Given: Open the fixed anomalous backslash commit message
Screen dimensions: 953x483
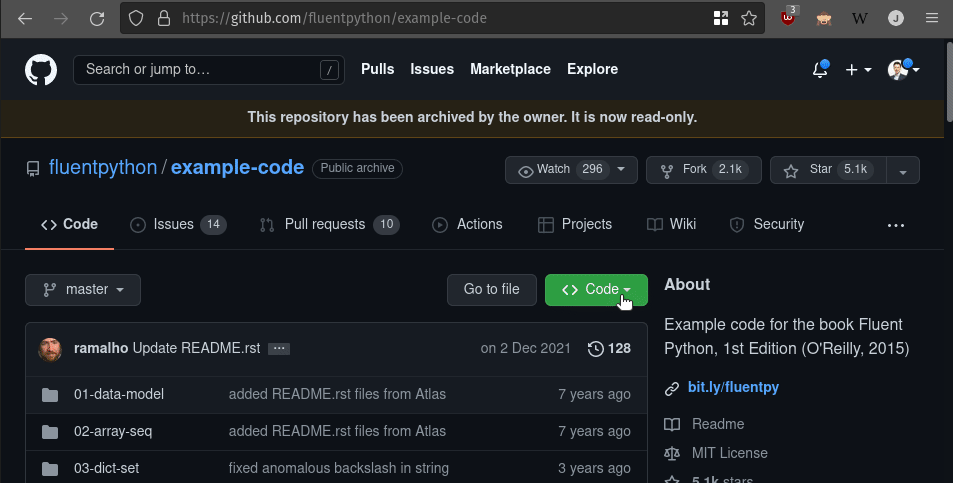Looking at the screenshot, I should (339, 468).
